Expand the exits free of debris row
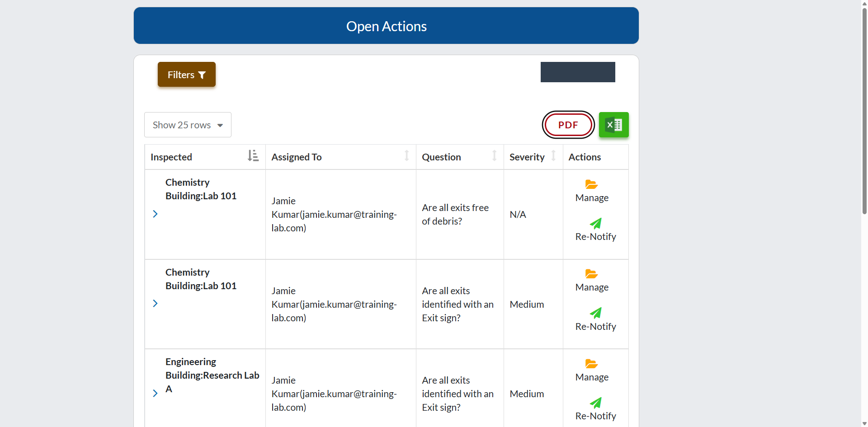 155,214
